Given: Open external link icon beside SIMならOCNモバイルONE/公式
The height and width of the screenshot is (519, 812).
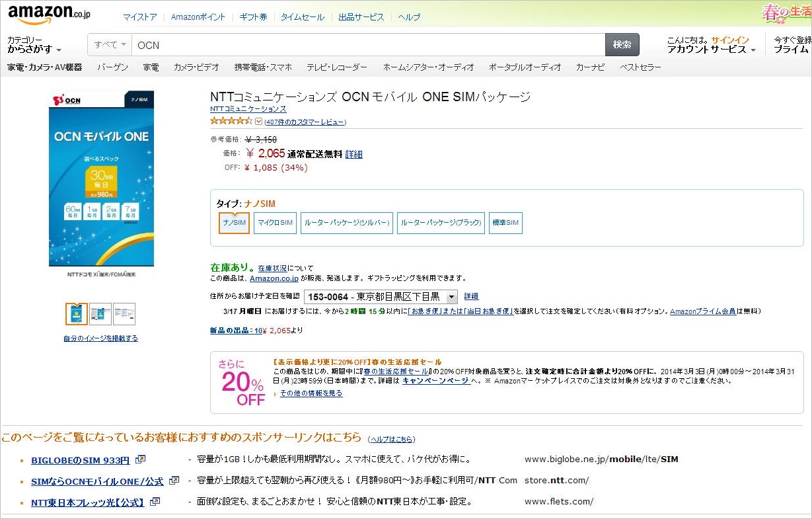Looking at the screenshot, I should click(174, 481).
